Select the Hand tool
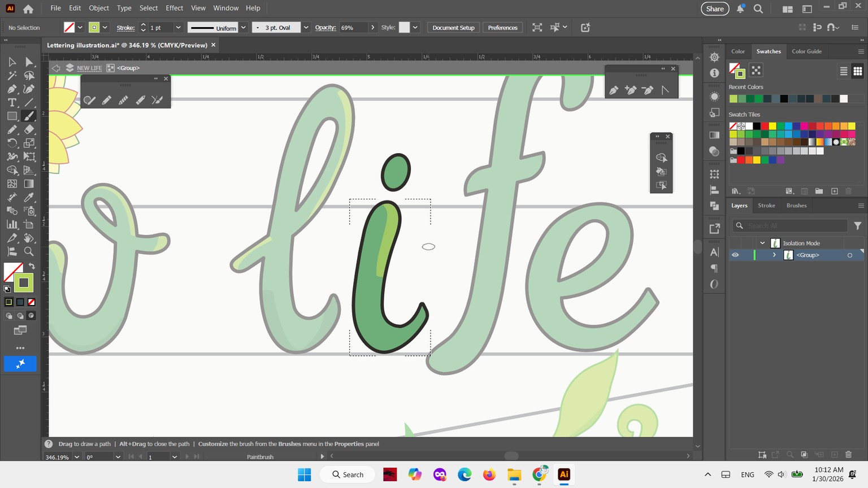Image resolution: width=868 pixels, height=488 pixels. pyautogui.click(x=29, y=238)
